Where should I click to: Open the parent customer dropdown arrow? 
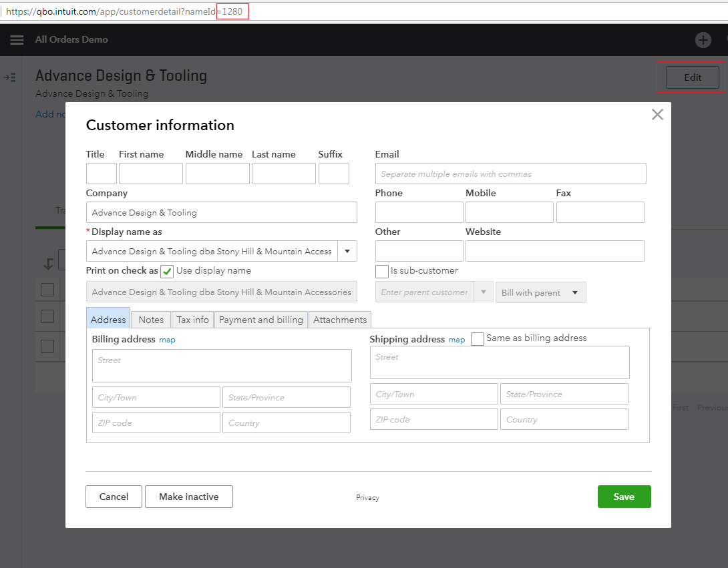click(484, 292)
